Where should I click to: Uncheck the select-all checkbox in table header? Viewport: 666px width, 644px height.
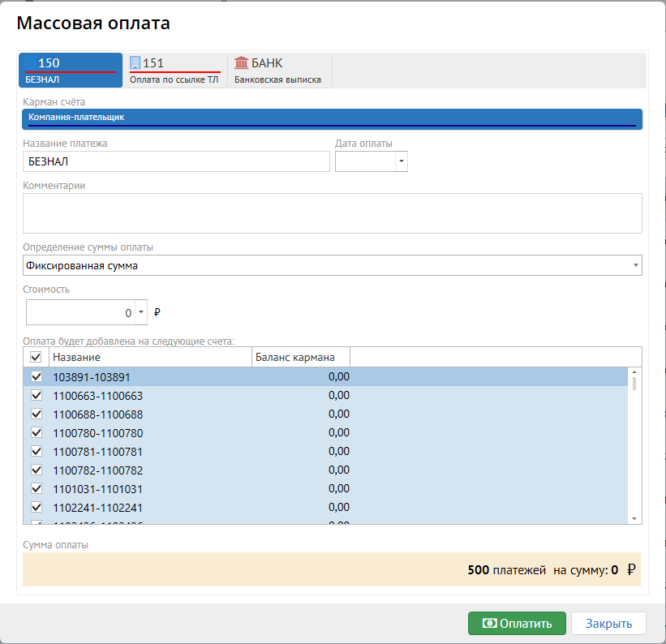click(x=36, y=357)
